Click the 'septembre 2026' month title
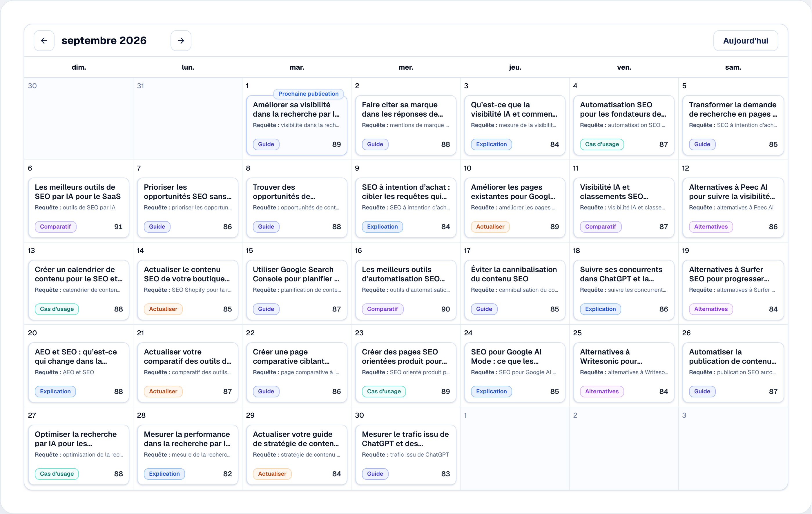812x514 pixels. coord(104,41)
